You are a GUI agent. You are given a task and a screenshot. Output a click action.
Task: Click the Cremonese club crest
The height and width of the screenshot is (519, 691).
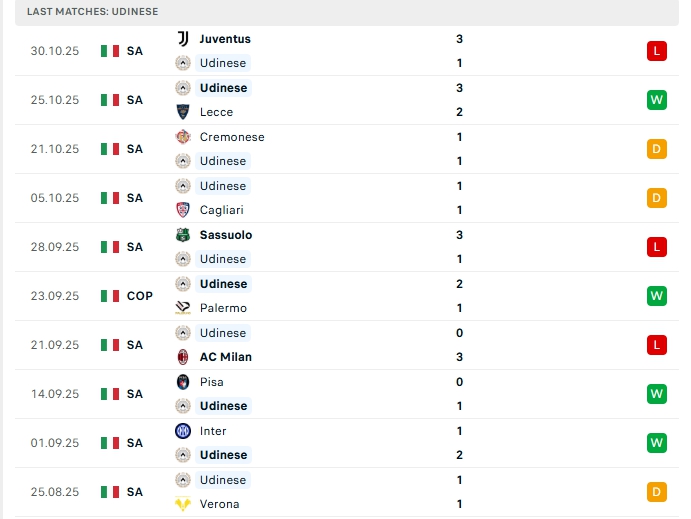pyautogui.click(x=183, y=137)
